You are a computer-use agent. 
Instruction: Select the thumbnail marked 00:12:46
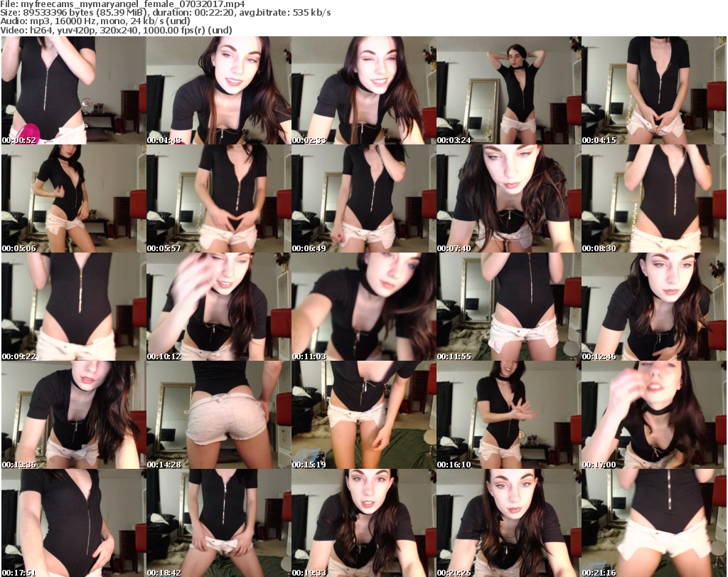[x=654, y=307]
